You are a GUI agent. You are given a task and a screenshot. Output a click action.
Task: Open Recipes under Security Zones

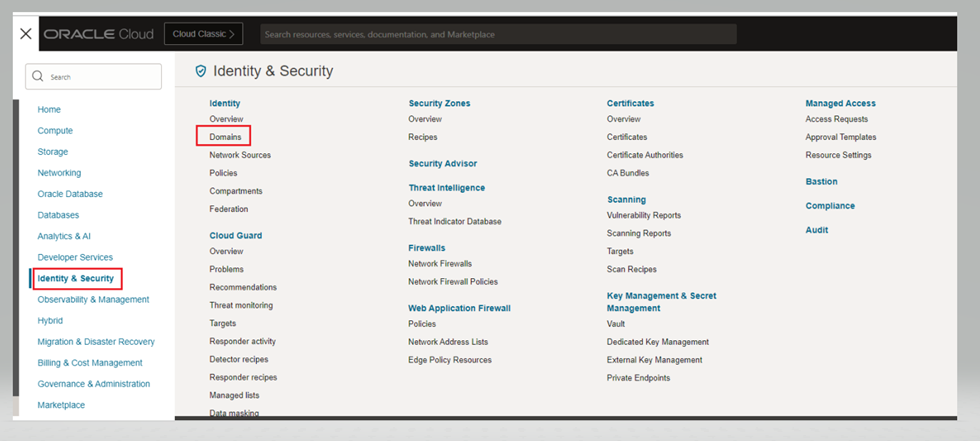click(x=423, y=137)
